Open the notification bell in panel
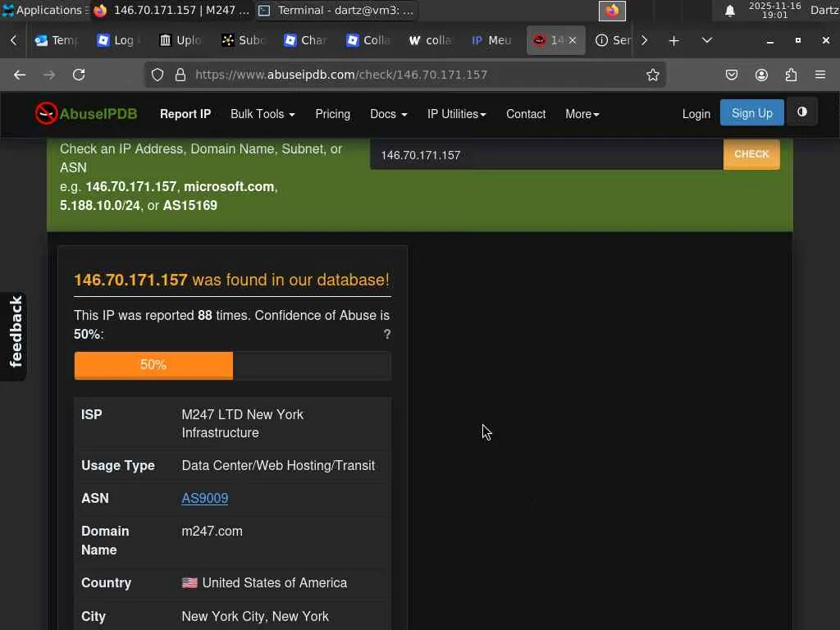840x630 pixels. pos(729,11)
